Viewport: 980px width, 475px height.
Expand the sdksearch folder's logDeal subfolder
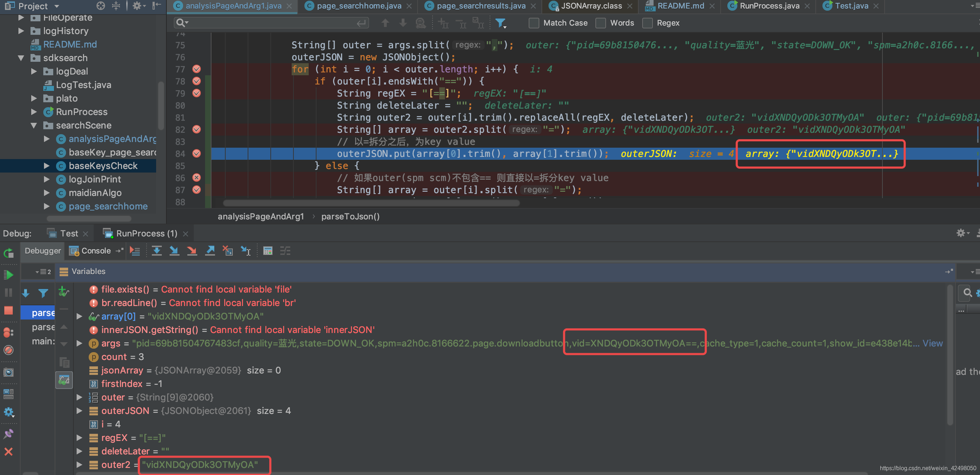34,72
